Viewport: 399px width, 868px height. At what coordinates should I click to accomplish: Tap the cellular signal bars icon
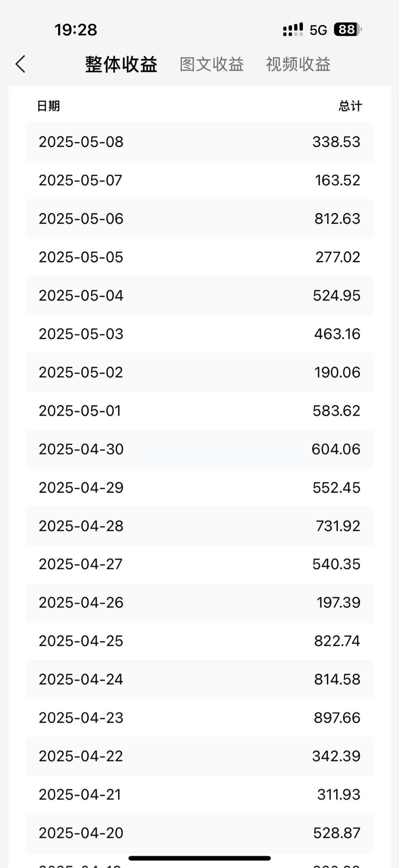[293, 30]
